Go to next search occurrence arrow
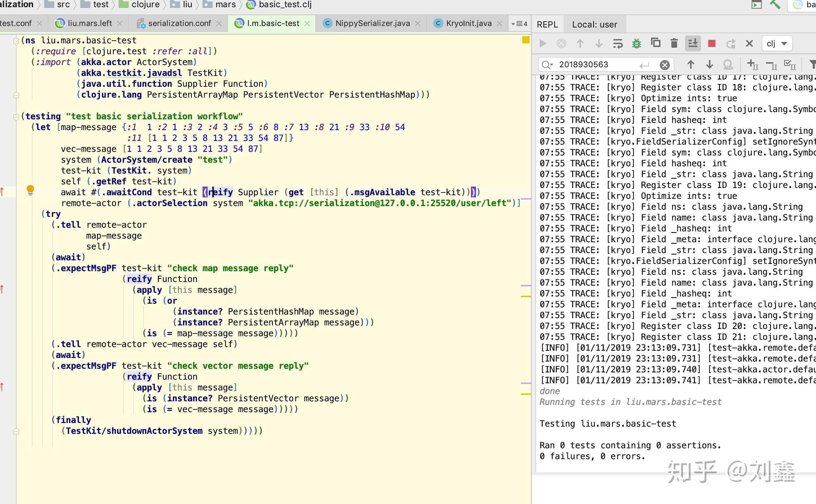816x504 pixels. (x=709, y=65)
